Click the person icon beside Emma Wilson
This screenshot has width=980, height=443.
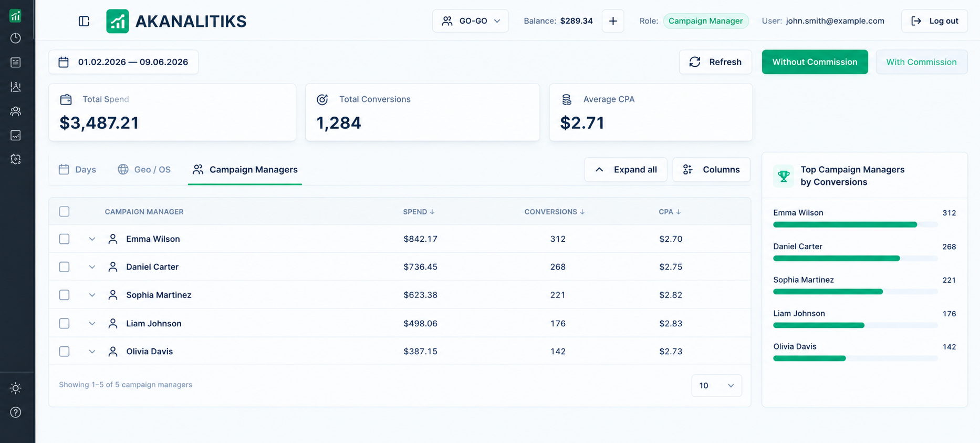click(113, 239)
